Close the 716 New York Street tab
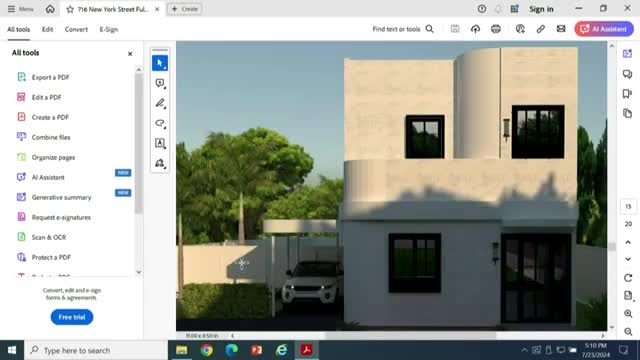Image resolution: width=640 pixels, height=360 pixels. (157, 9)
